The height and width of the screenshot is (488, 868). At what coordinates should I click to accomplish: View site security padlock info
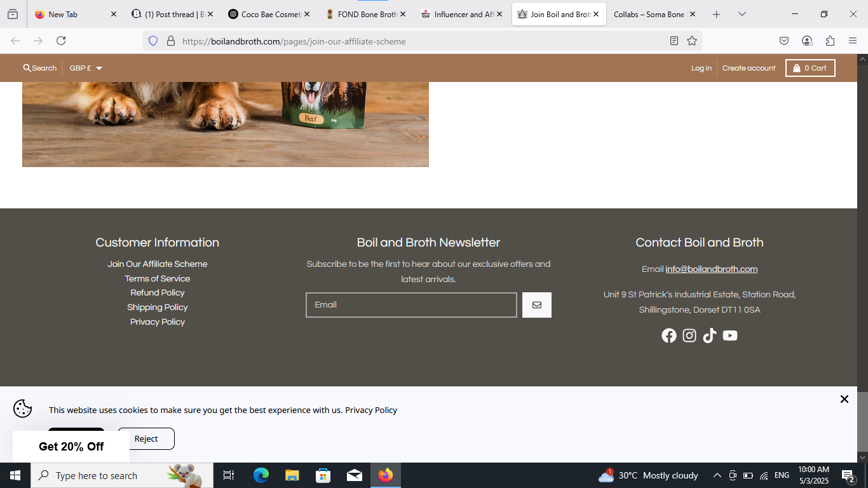170,41
